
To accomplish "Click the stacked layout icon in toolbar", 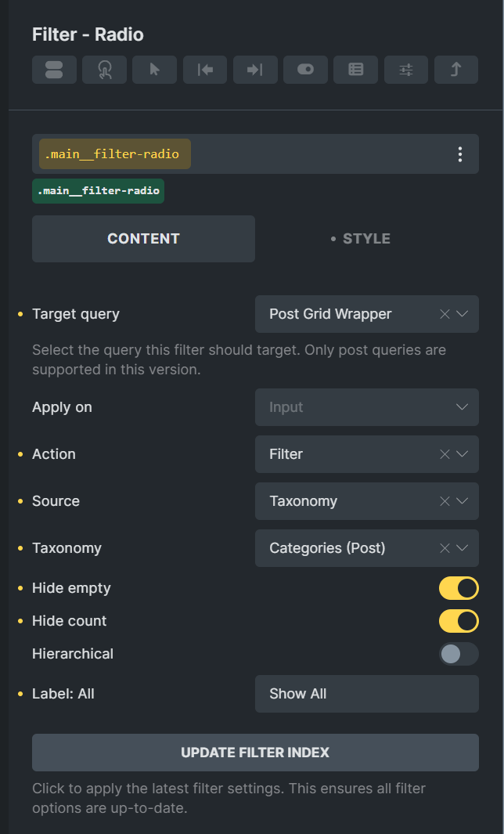I will tap(54, 70).
